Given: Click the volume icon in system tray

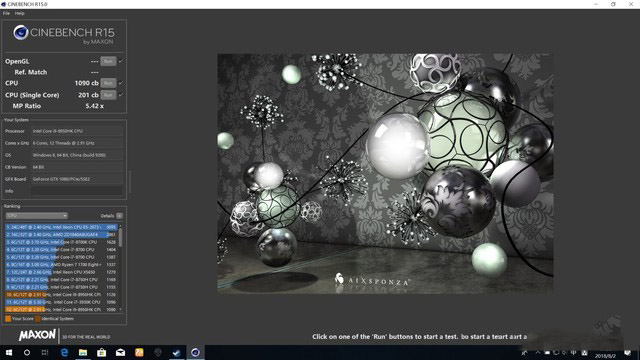Looking at the screenshot, I should (x=564, y=353).
